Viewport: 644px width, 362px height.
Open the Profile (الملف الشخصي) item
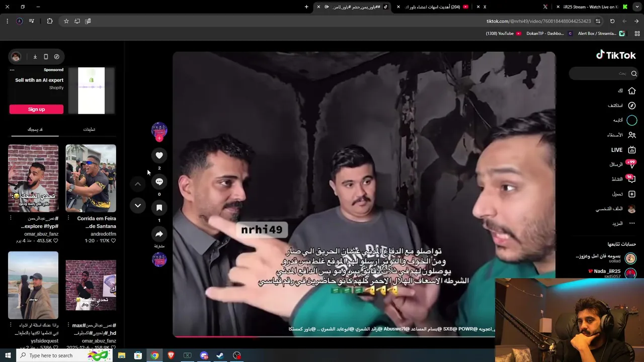[616, 209]
